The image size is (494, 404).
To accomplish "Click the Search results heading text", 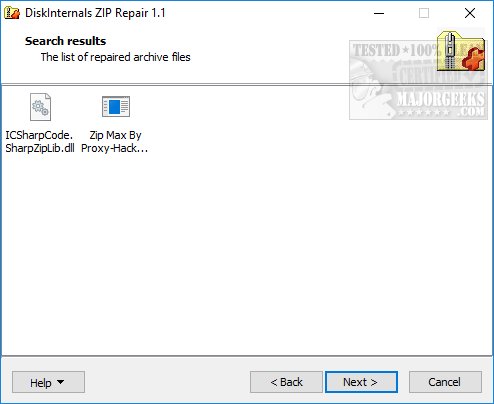I will coord(65,41).
